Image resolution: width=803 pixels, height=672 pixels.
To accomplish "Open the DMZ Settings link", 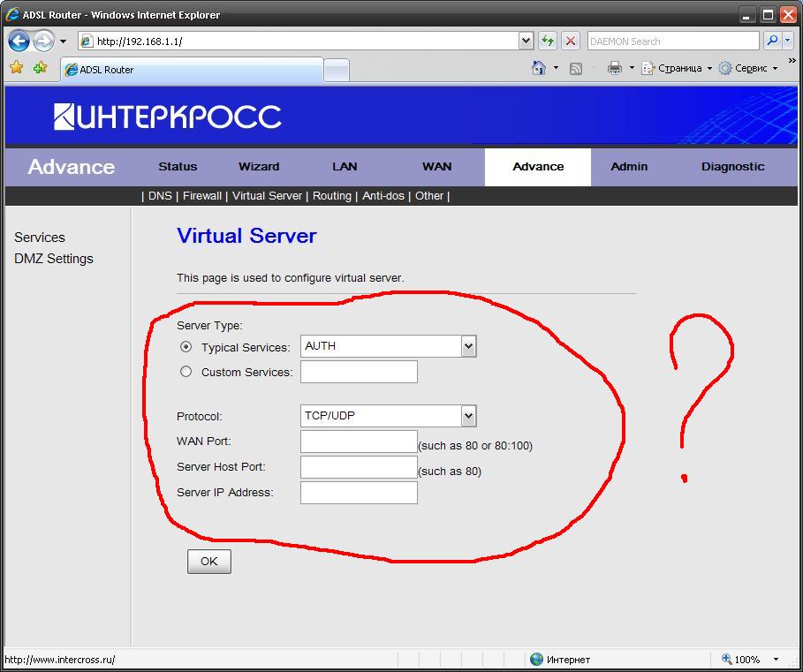I will (54, 259).
